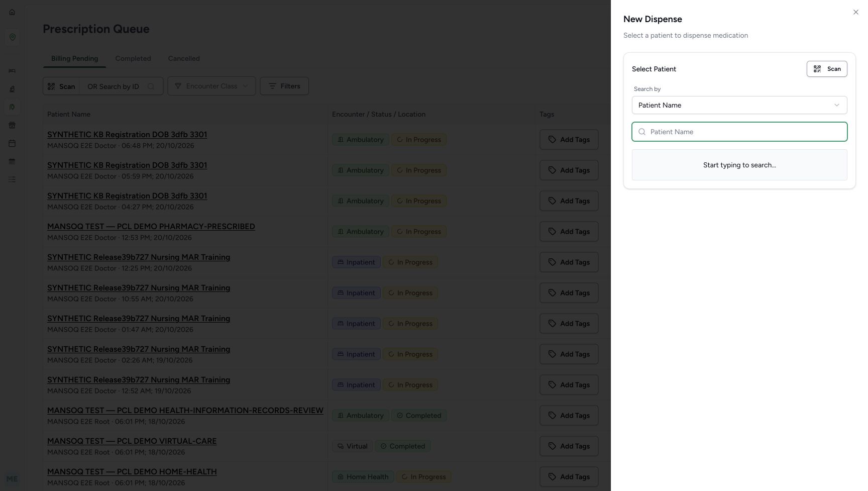Viewport: 868px width, 491px height.
Task: Switch to the Cancelled tab
Action: coord(184,58)
